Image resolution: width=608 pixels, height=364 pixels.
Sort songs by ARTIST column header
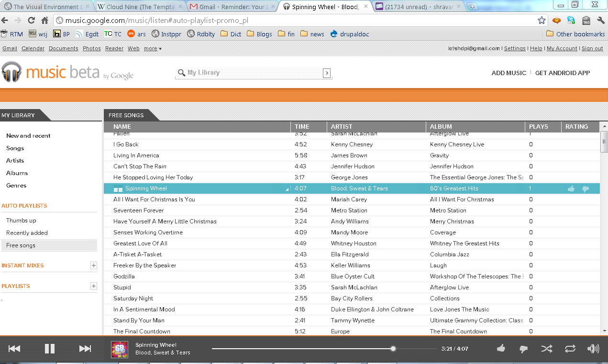[376, 127]
